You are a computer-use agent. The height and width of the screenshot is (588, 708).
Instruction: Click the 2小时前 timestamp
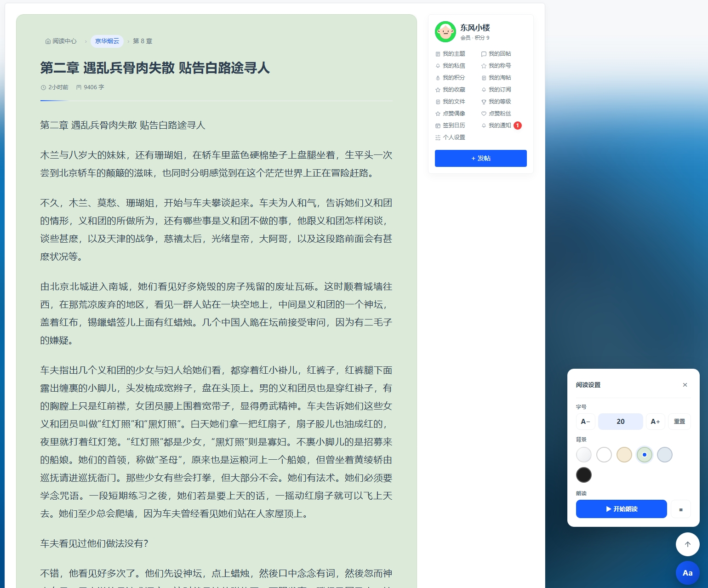[54, 87]
